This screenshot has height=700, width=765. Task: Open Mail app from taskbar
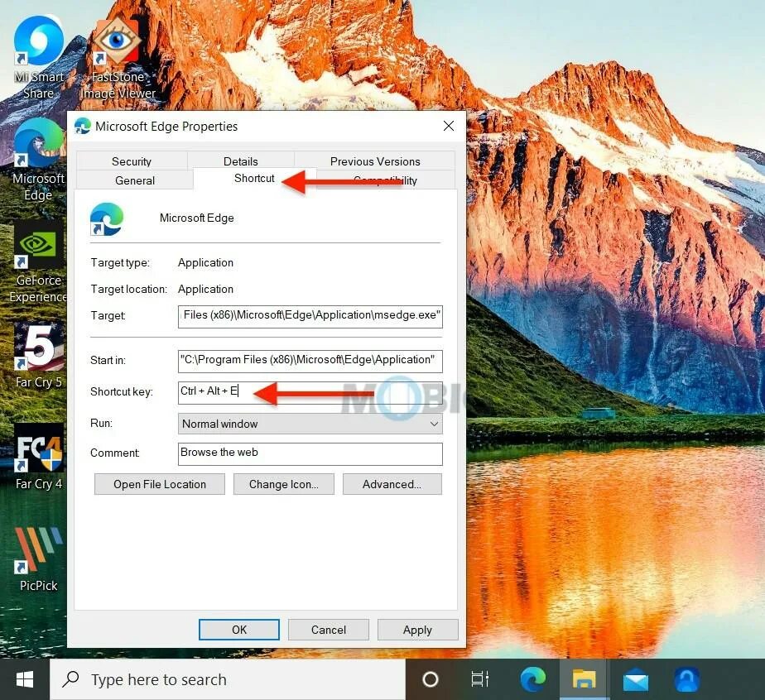tap(636, 680)
